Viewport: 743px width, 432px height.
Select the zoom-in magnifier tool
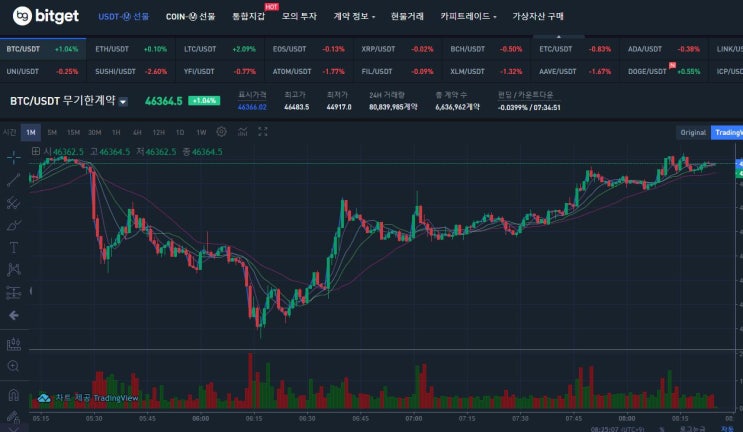tap(14, 366)
